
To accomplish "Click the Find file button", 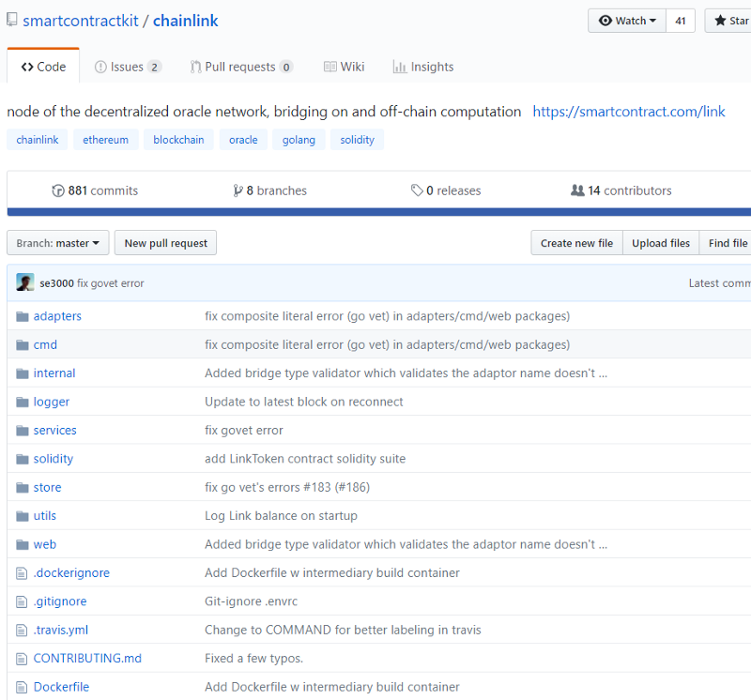I will click(x=727, y=243).
